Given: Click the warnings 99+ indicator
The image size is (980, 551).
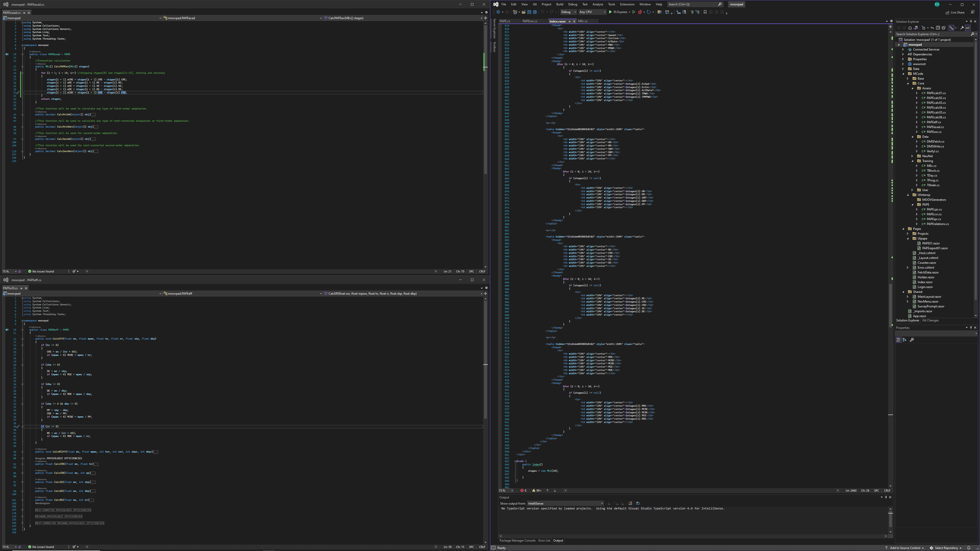Looking at the screenshot, I should 537,491.
